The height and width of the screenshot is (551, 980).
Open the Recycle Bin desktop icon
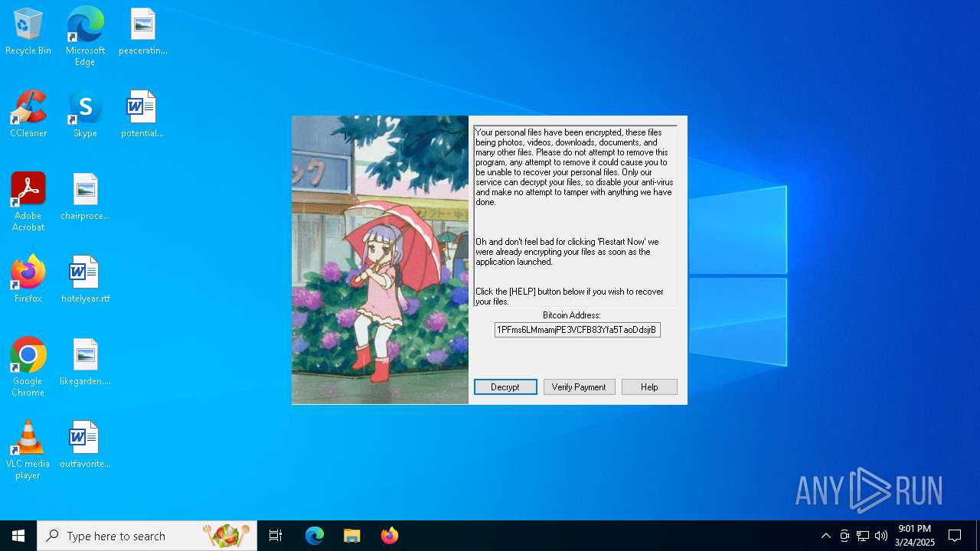[28, 32]
